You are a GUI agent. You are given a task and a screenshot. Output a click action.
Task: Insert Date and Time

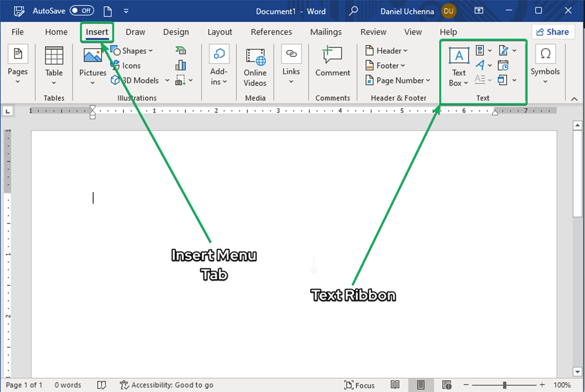[x=503, y=65]
